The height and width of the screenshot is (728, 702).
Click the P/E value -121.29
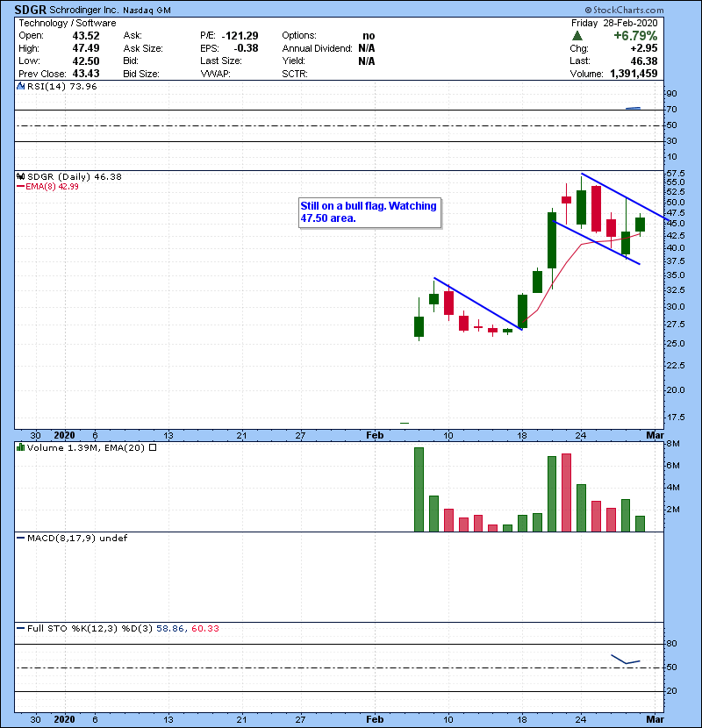[240, 36]
